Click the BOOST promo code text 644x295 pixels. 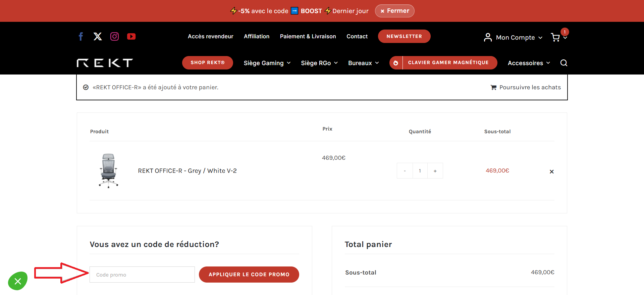tap(311, 11)
